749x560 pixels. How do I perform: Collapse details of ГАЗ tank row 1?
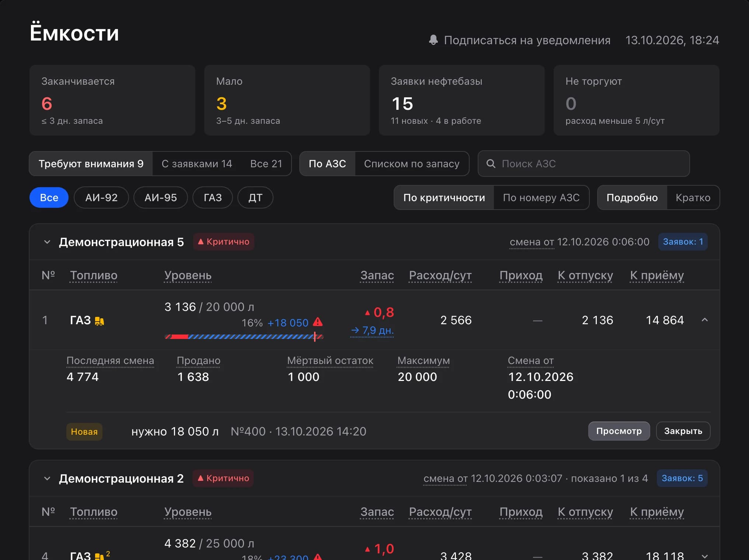704,320
